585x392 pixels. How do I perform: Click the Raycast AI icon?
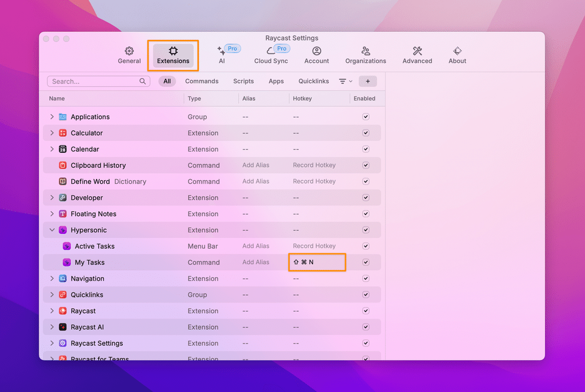[63, 327]
